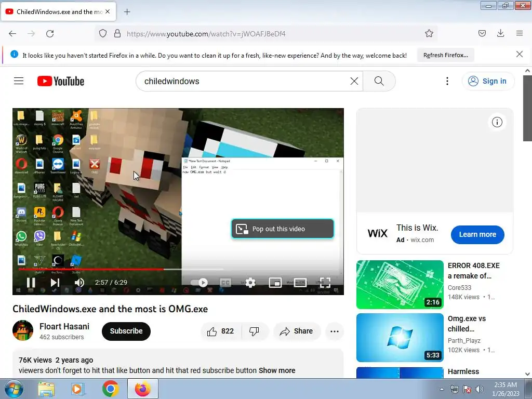Click Refresh Firefox button
The width and height of the screenshot is (532, 399).
coord(445,55)
